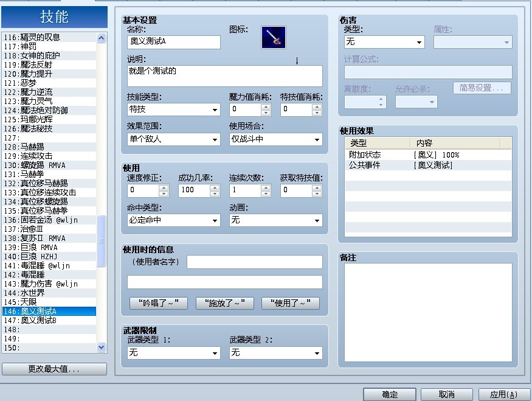
Task: Open the 动画 dropdown
Action: pos(275,220)
